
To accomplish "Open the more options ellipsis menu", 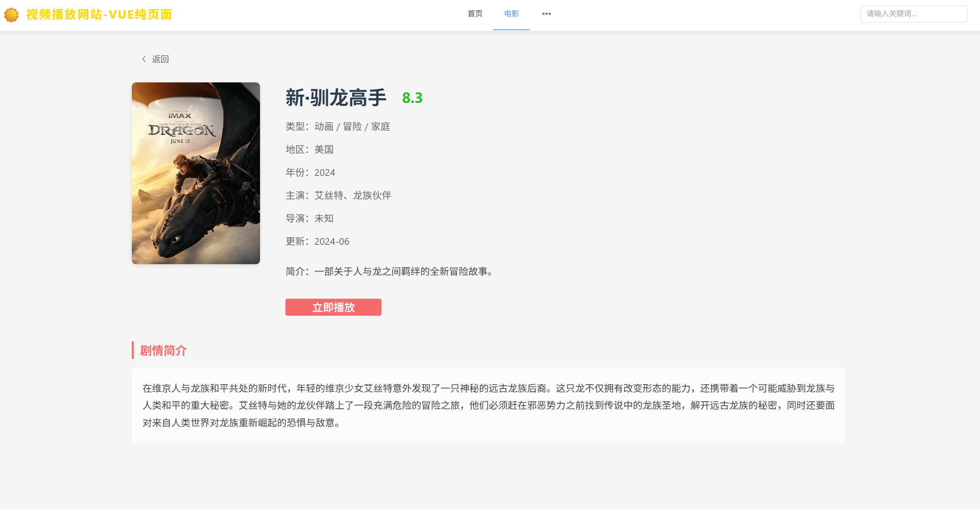I will pyautogui.click(x=547, y=14).
